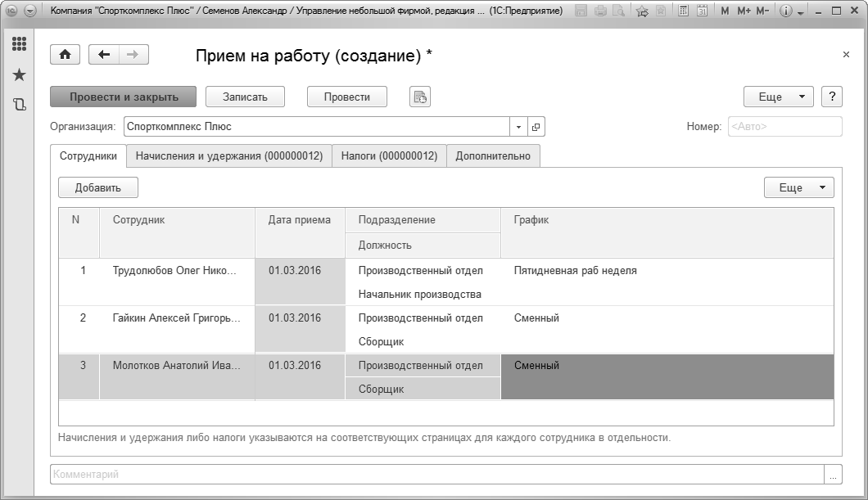This screenshot has height=500, width=868.
Task: Open Favorites star in left sidebar
Action: [x=20, y=74]
